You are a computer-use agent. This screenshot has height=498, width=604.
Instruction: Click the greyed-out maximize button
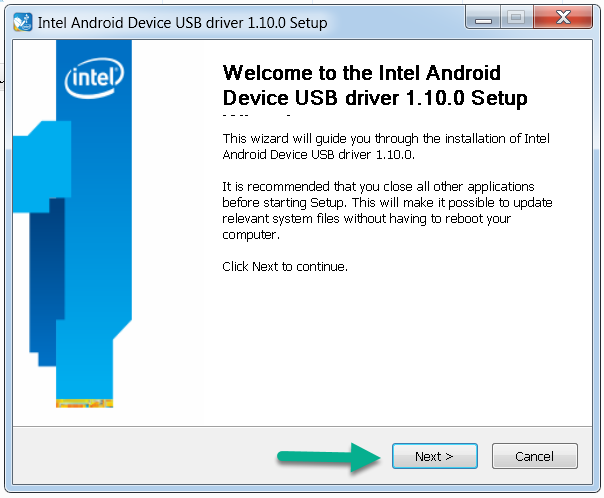click(517, 17)
